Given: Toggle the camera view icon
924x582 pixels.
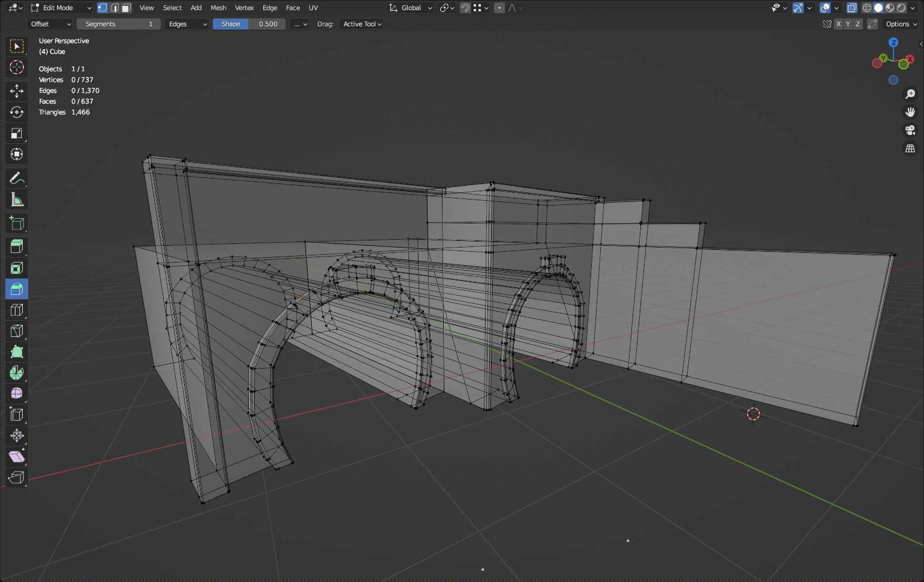Looking at the screenshot, I should point(910,130).
